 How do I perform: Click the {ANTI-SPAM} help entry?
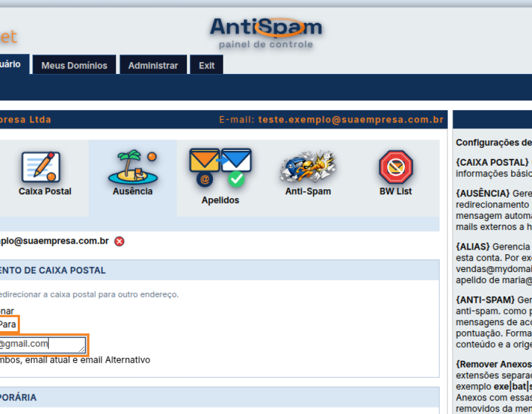tap(485, 300)
